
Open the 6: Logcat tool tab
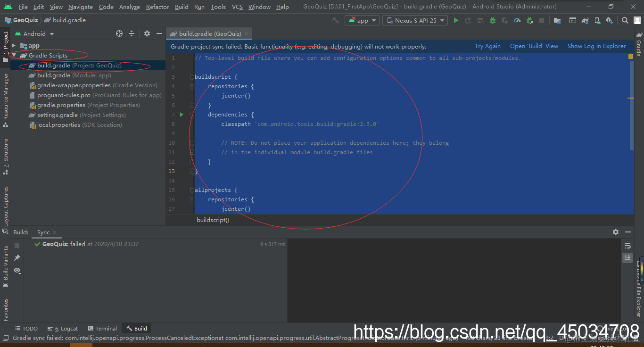63,329
